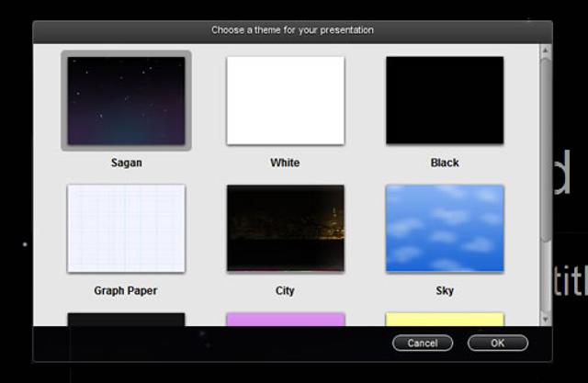Click the scrollbar up arrow
This screenshot has width=588, height=383.
[x=546, y=50]
